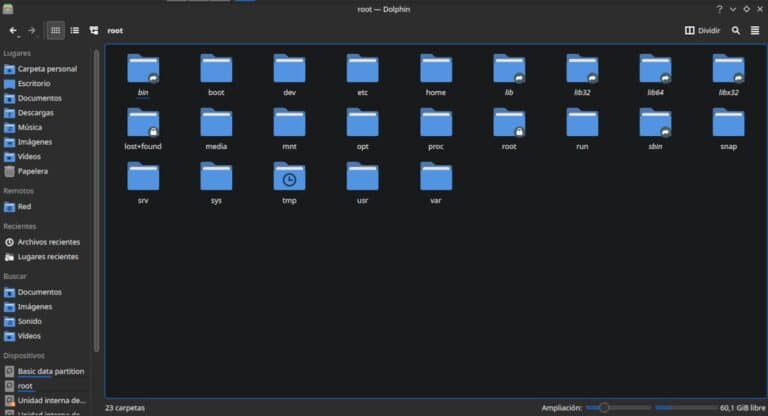Open Unidad interna de... device
The height and width of the screenshot is (416, 768).
(45, 401)
